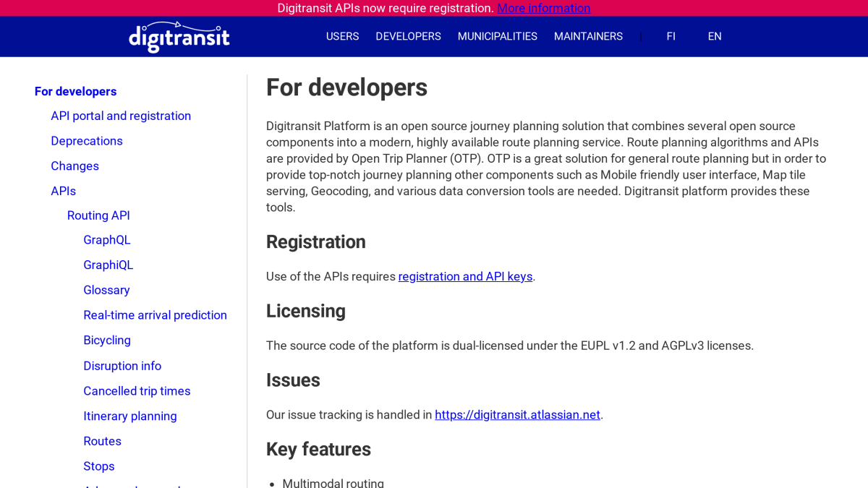Open the APIs sidebar section
The image size is (868, 488).
click(63, 191)
